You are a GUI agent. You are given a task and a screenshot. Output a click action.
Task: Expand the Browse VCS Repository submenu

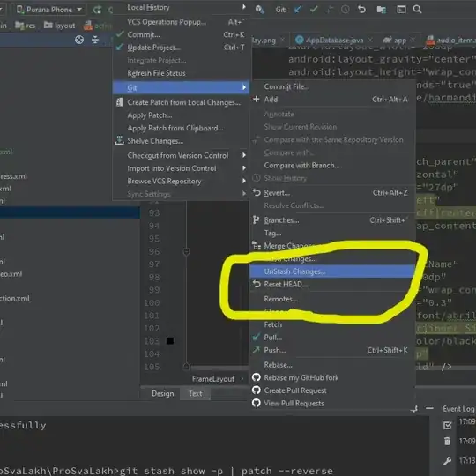[x=182, y=182]
